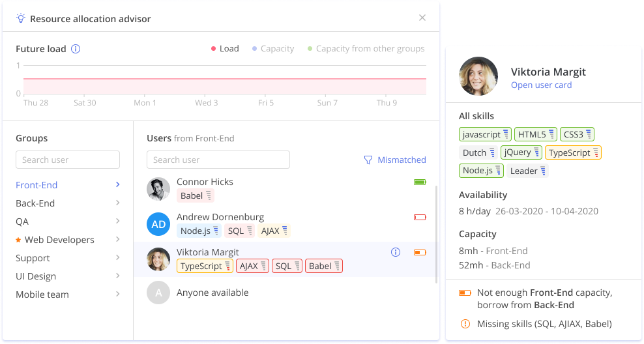Click Andrew Dornenburg's empty red battery icon
Viewport: 644px width, 344px height.
point(420,218)
